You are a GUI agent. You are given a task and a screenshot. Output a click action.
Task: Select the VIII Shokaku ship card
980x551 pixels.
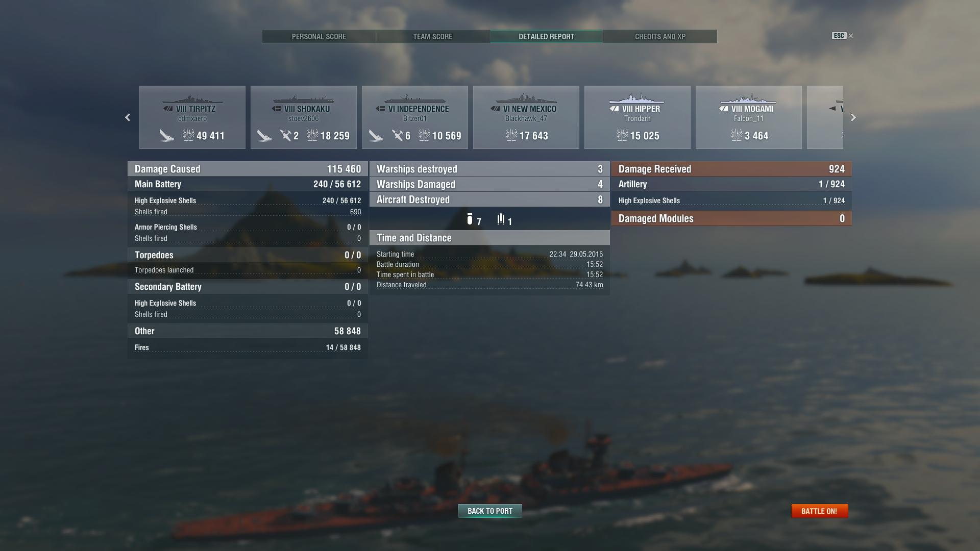(304, 117)
